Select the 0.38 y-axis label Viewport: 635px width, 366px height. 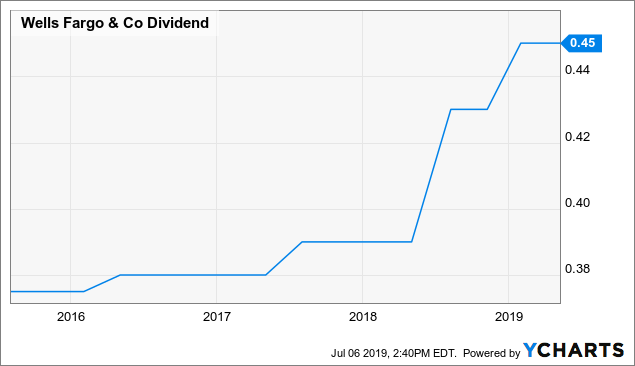577,269
